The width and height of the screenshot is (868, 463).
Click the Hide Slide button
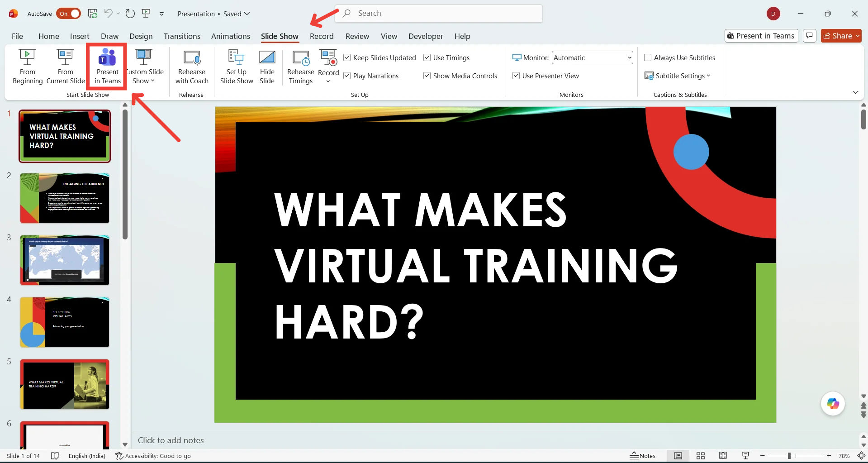pyautogui.click(x=267, y=67)
